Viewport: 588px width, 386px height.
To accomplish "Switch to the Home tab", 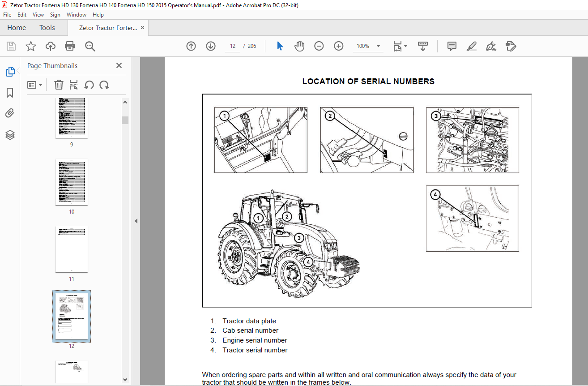I will point(17,28).
